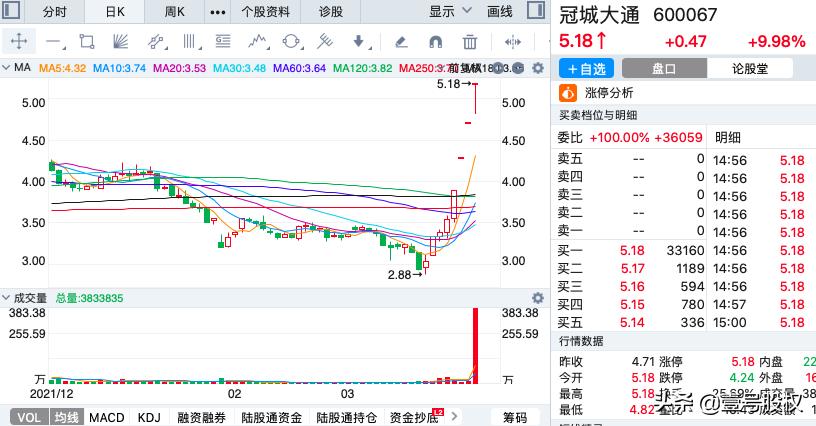The width and height of the screenshot is (816, 426).
Task: Click the 筹码 button
Action: click(515, 417)
